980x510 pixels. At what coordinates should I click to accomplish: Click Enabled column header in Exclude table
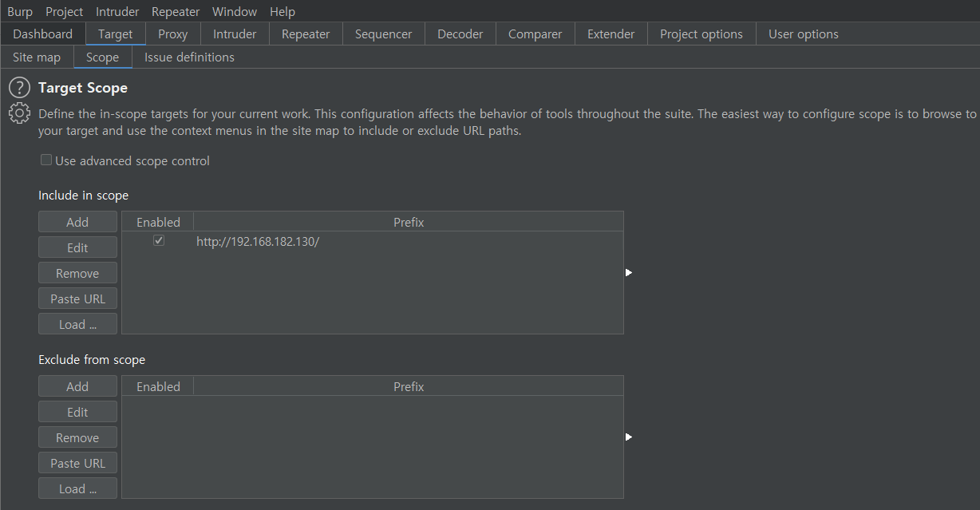158,386
